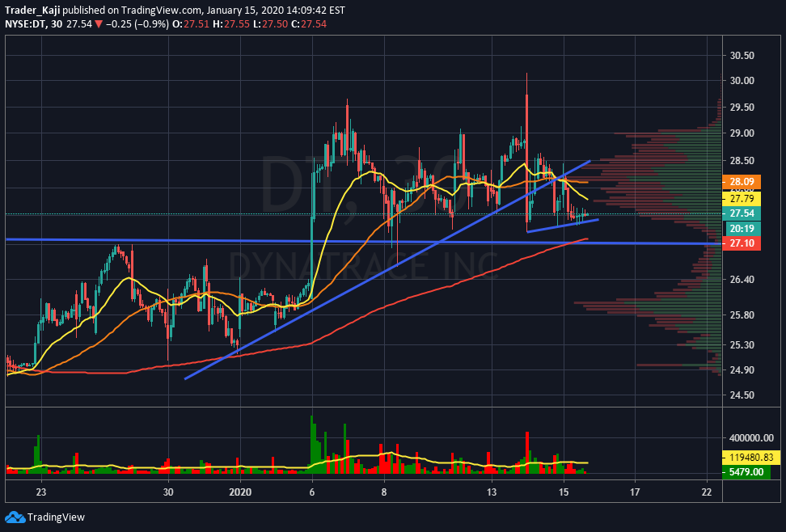Viewport: 786px width, 532px height.
Task: Click the green 5479.00 volume label
Action: (746, 472)
